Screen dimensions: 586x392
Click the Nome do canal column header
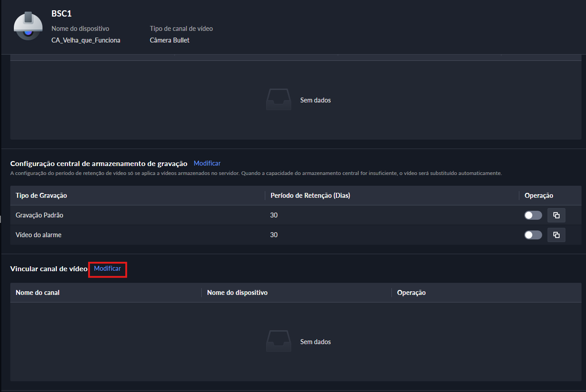pyautogui.click(x=38, y=293)
